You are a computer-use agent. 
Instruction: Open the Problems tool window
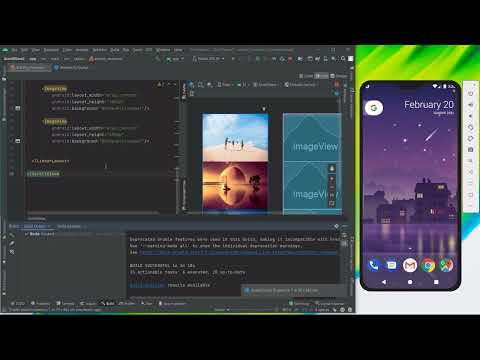41,303
